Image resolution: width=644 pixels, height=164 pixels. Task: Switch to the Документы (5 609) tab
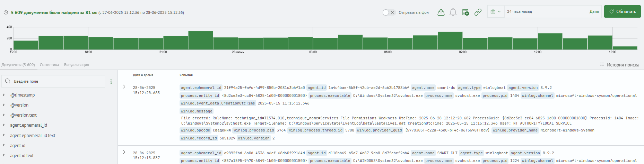18,65
